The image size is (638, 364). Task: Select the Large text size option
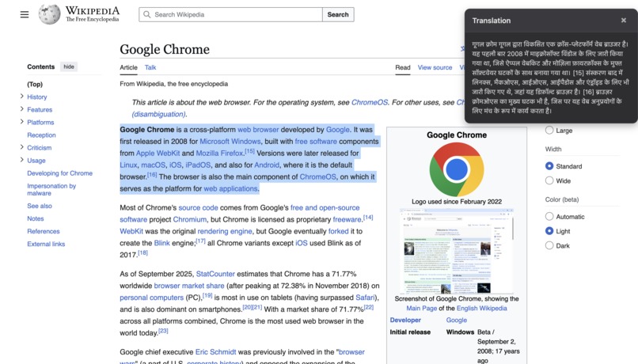[549, 130]
